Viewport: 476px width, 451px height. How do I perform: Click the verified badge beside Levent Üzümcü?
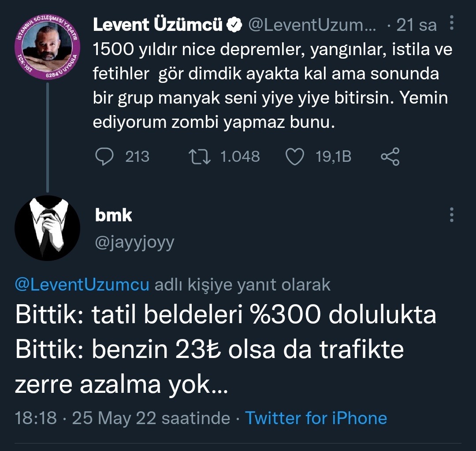pos(234,26)
